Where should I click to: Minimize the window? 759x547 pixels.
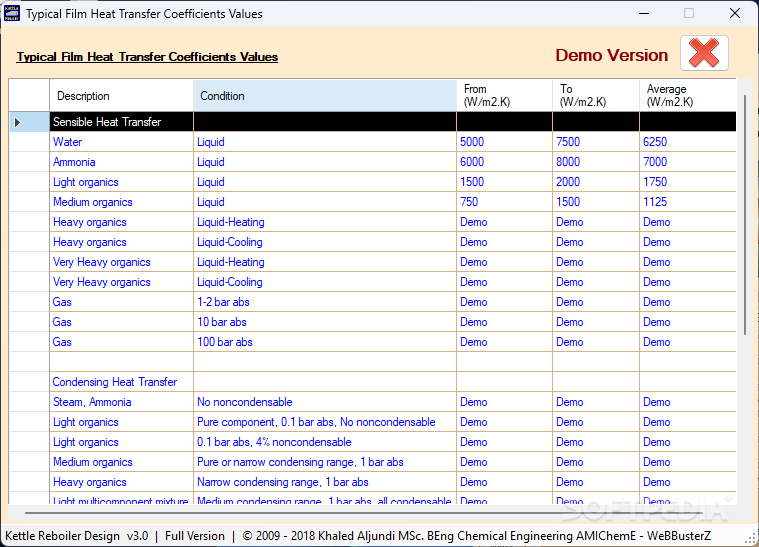[x=644, y=13]
